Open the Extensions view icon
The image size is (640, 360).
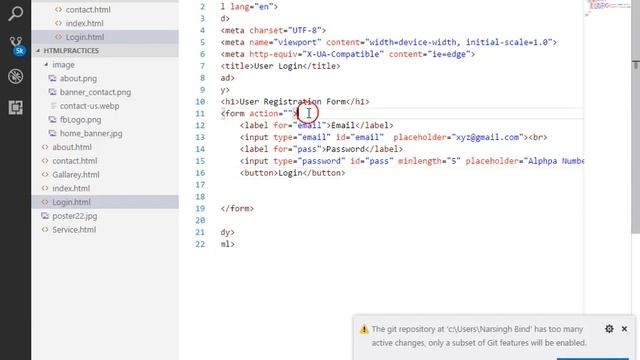15,107
